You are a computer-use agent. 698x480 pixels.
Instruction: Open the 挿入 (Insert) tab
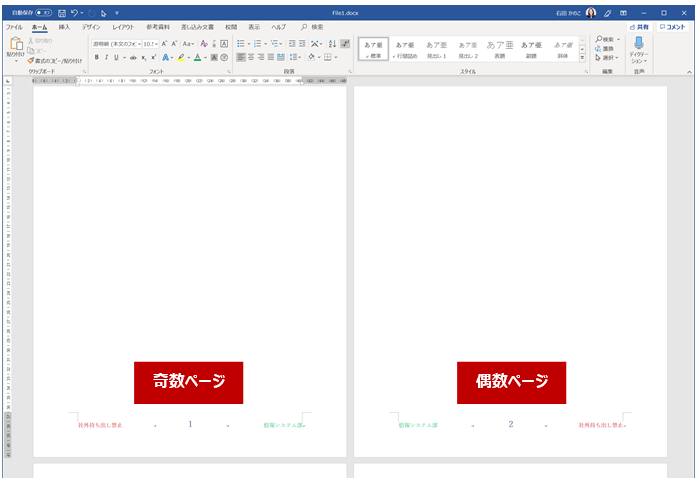[x=64, y=27]
